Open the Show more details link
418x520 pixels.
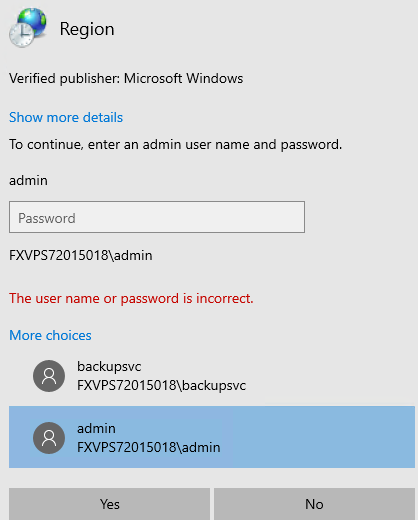(x=66, y=117)
